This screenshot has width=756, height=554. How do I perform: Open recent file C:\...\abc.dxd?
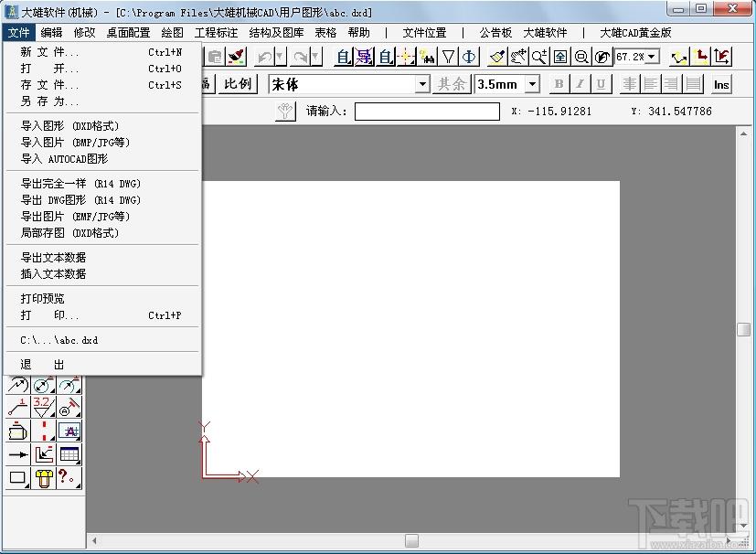102,340
